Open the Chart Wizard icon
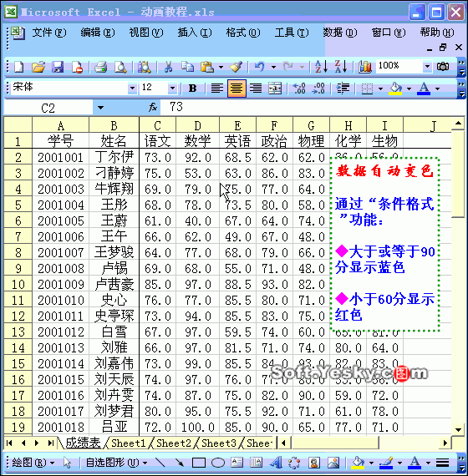 [x=365, y=67]
